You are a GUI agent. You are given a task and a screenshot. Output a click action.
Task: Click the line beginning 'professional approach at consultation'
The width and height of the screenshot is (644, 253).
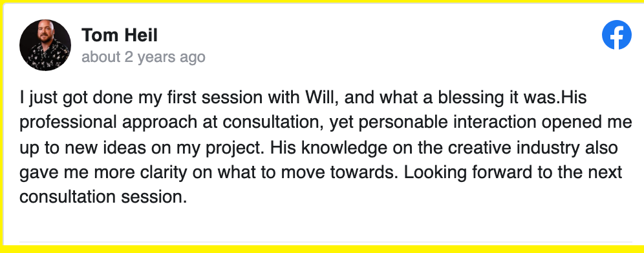click(x=326, y=123)
